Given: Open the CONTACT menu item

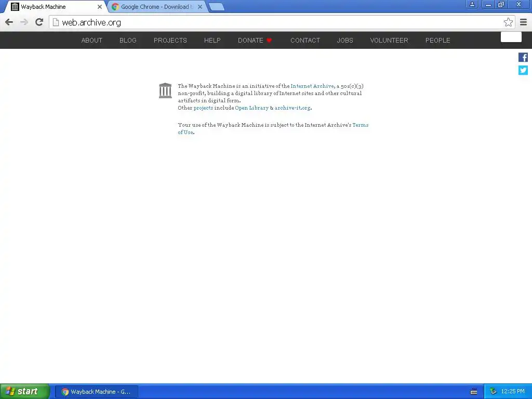Looking at the screenshot, I should click(305, 41).
